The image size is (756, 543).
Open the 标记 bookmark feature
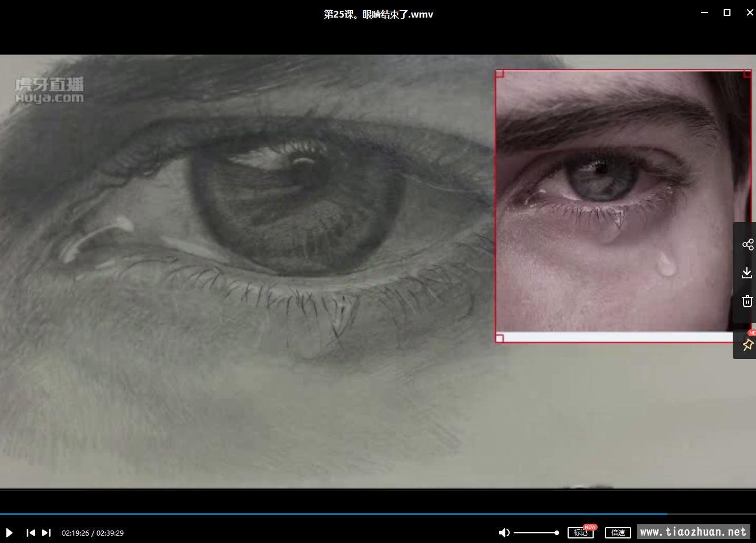(x=580, y=533)
